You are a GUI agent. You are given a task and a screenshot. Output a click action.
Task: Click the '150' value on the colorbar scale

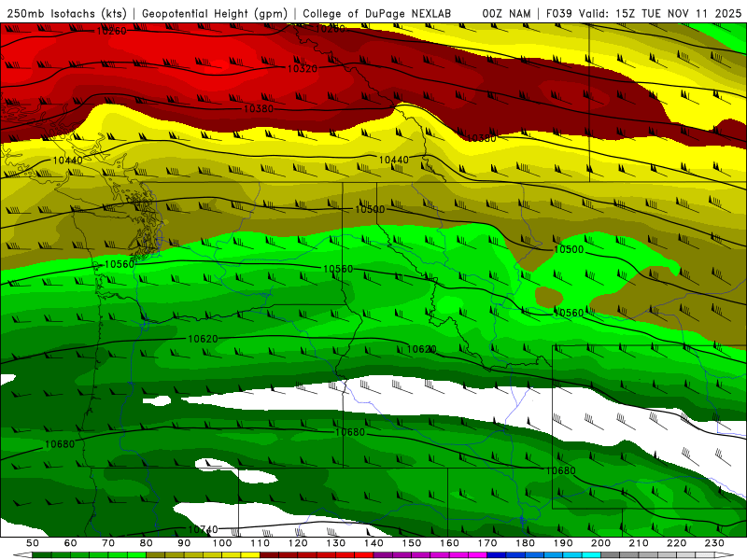[x=412, y=543]
